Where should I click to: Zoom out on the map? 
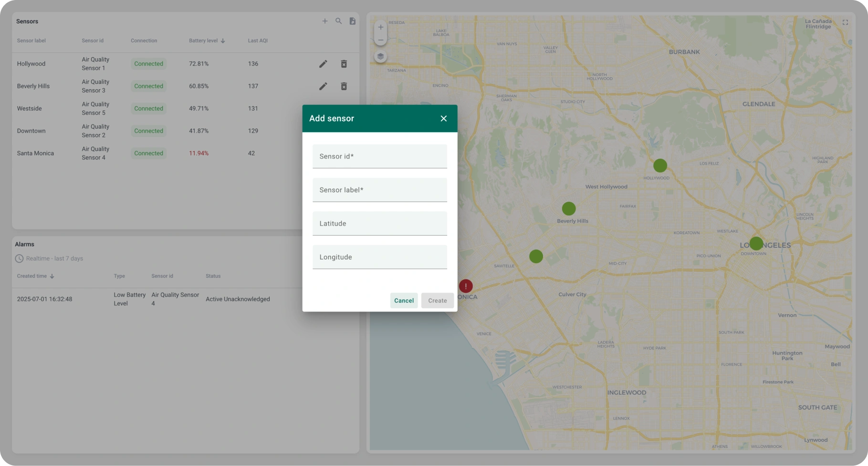tap(380, 40)
